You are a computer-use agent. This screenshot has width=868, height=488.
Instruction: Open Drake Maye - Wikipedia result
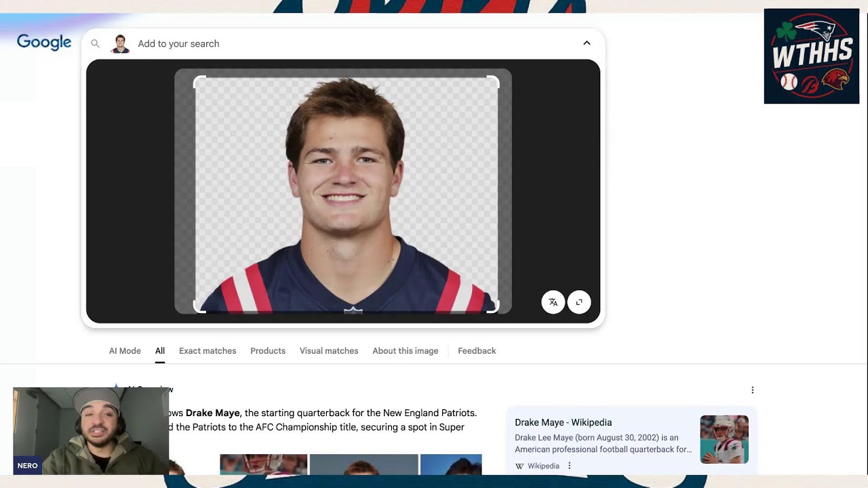(563, 422)
